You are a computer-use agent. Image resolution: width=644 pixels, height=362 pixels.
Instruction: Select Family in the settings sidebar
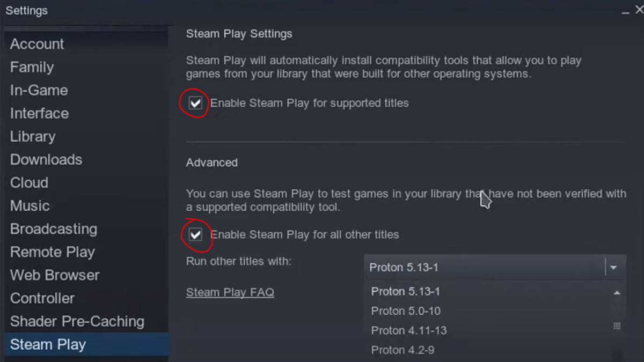pyautogui.click(x=32, y=67)
